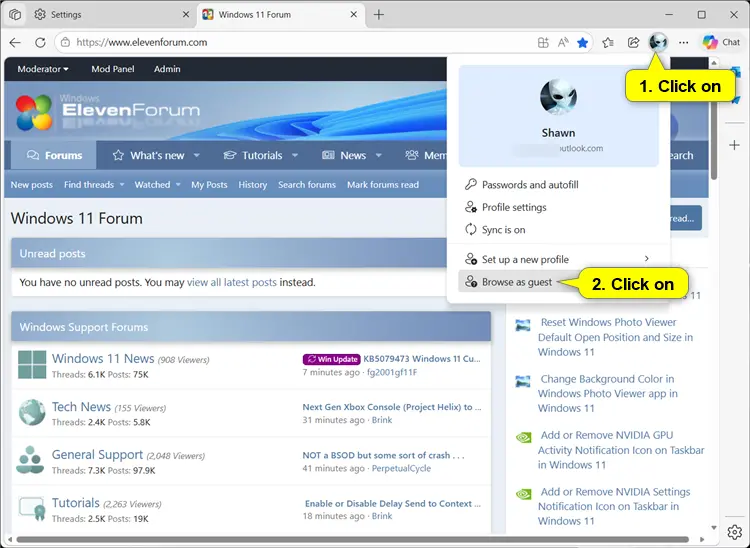Click the Share icon in toolbar
The height and width of the screenshot is (548, 750).
[x=633, y=43]
